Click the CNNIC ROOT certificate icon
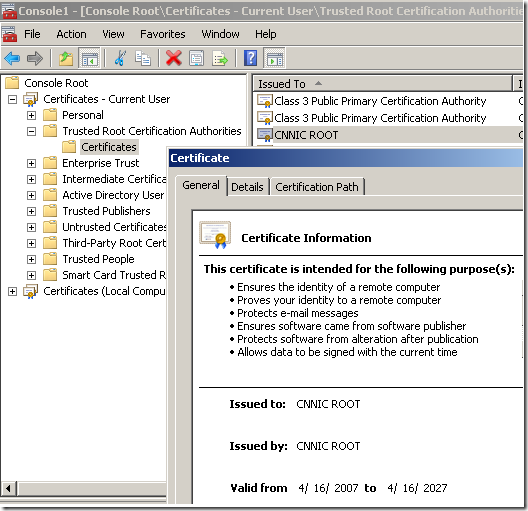This screenshot has height=511, width=528. pos(265,135)
